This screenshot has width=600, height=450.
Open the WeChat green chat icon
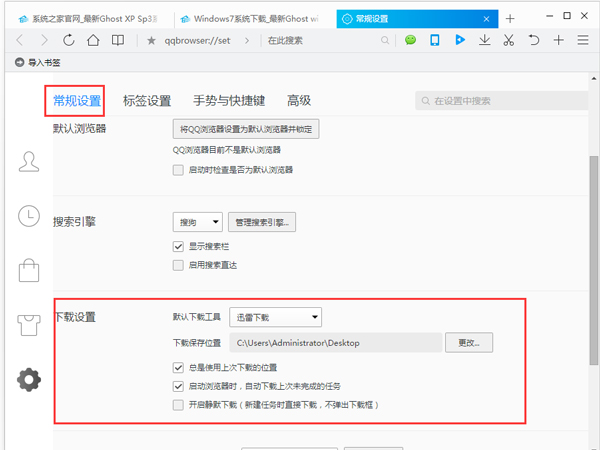click(x=411, y=40)
